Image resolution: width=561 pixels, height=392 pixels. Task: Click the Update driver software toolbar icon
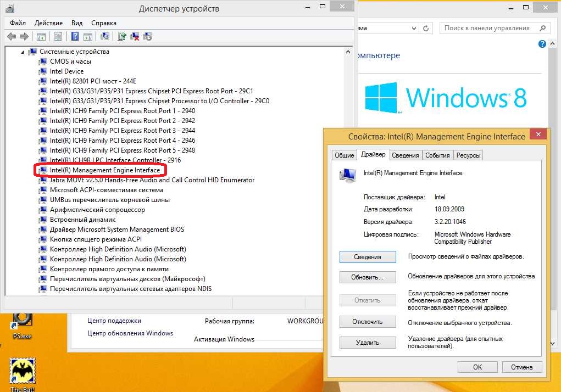tap(122, 36)
